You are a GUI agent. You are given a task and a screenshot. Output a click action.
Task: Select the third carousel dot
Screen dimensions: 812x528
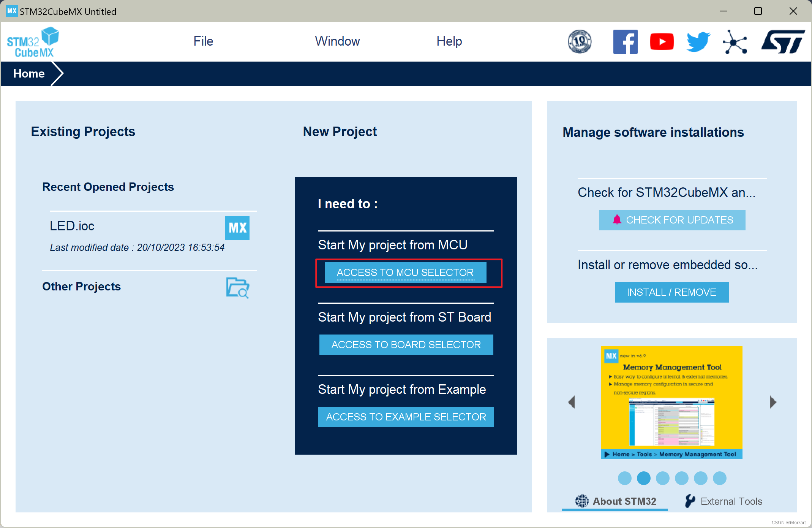(662, 478)
